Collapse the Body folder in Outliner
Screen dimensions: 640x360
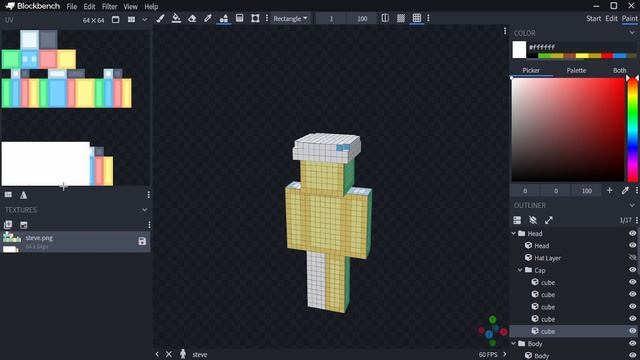[513, 344]
